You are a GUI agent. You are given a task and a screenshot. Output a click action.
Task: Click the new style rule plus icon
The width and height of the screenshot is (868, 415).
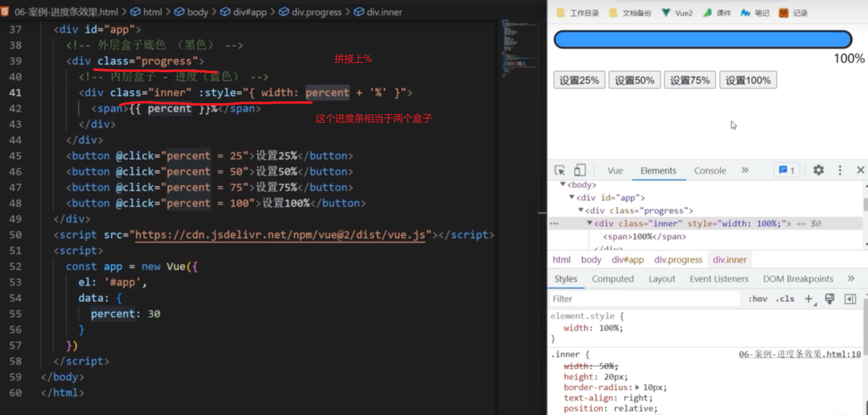[808, 299]
